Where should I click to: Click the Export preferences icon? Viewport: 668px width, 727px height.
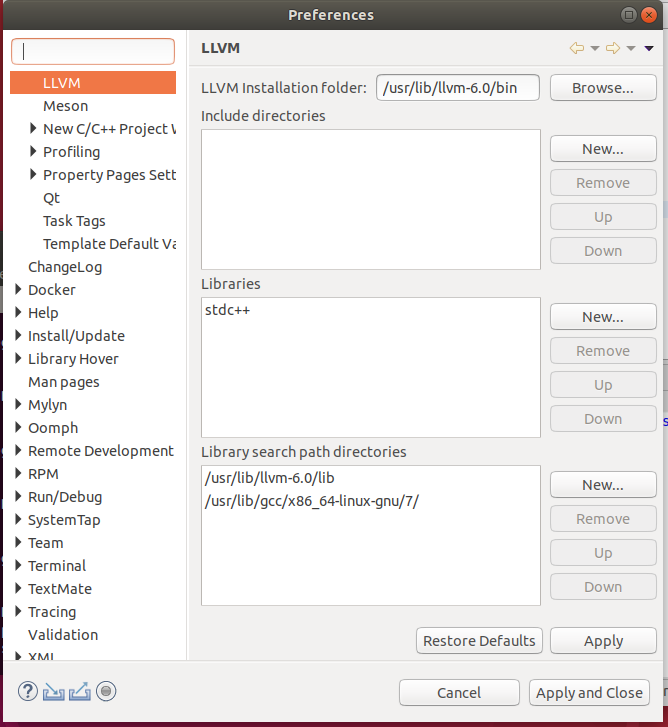coord(80,691)
